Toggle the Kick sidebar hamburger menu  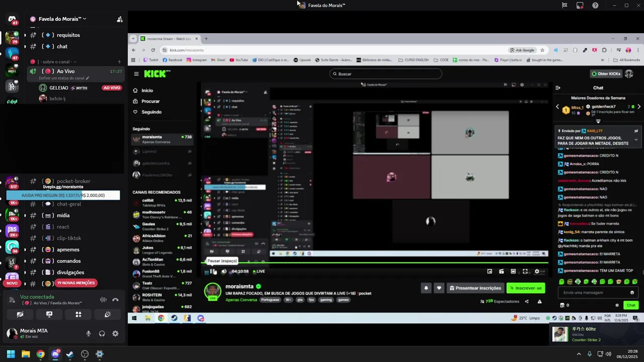[x=136, y=74]
